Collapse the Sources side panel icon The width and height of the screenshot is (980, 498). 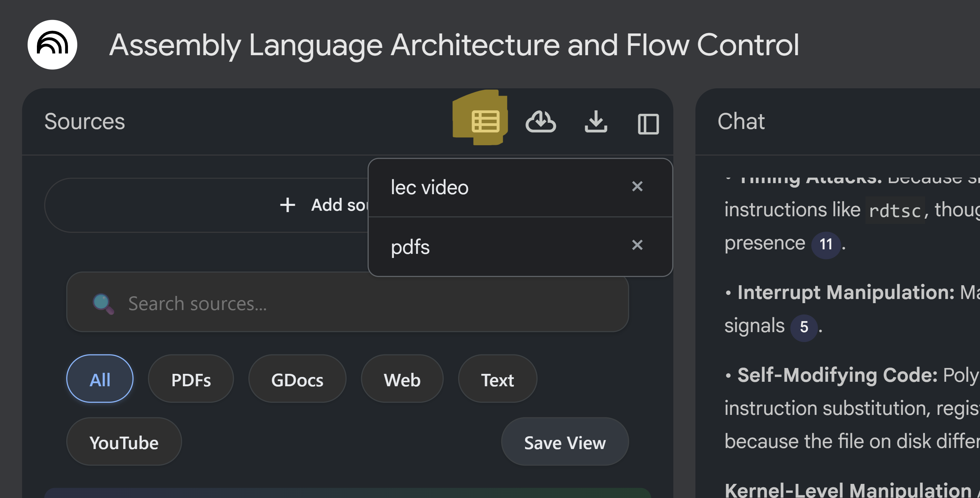coord(648,124)
